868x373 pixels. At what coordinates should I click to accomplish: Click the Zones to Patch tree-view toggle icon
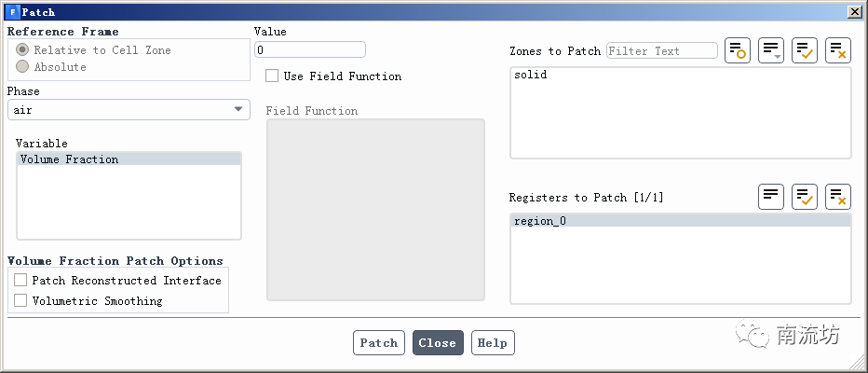pyautogui.click(x=738, y=50)
